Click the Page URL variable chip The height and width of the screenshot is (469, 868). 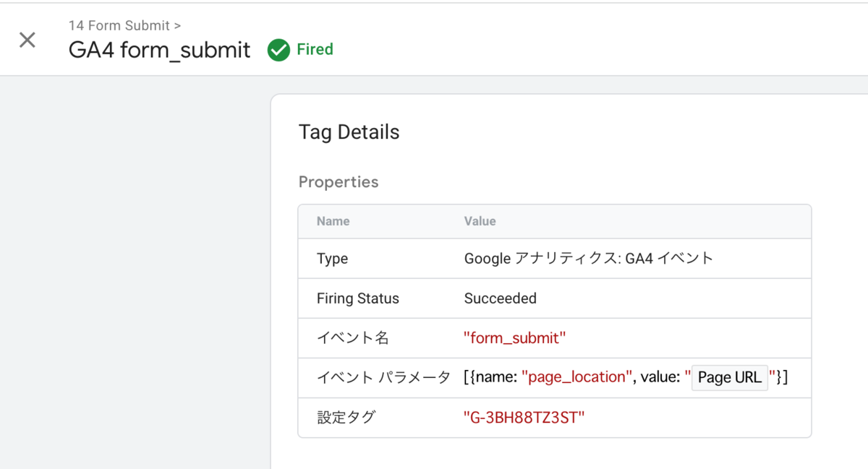[729, 377]
